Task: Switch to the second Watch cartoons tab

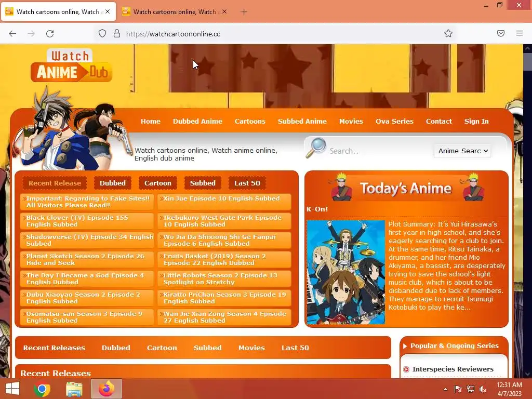Action: 175,12
